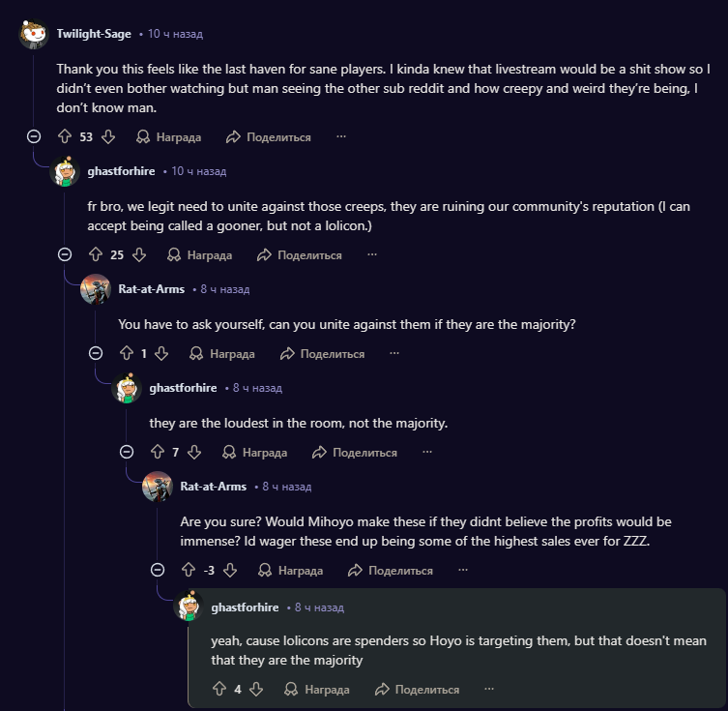Open the Rat-at-Arms username link at 8 ч назад
The height and width of the screenshot is (711, 728).
pyautogui.click(x=151, y=289)
